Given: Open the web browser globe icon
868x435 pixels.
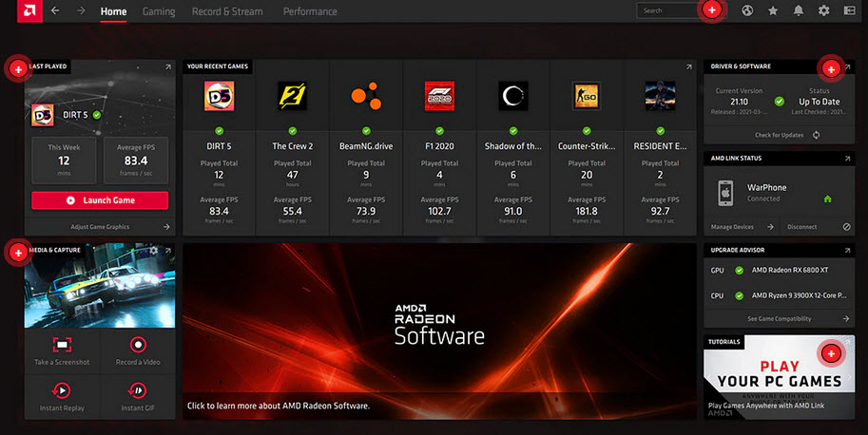Looking at the screenshot, I should coord(747,10).
